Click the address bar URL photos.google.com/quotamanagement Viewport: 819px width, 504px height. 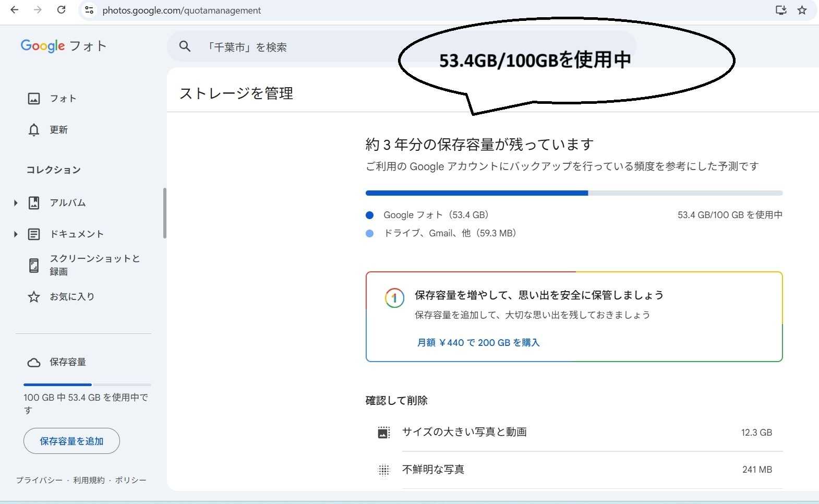182,10
